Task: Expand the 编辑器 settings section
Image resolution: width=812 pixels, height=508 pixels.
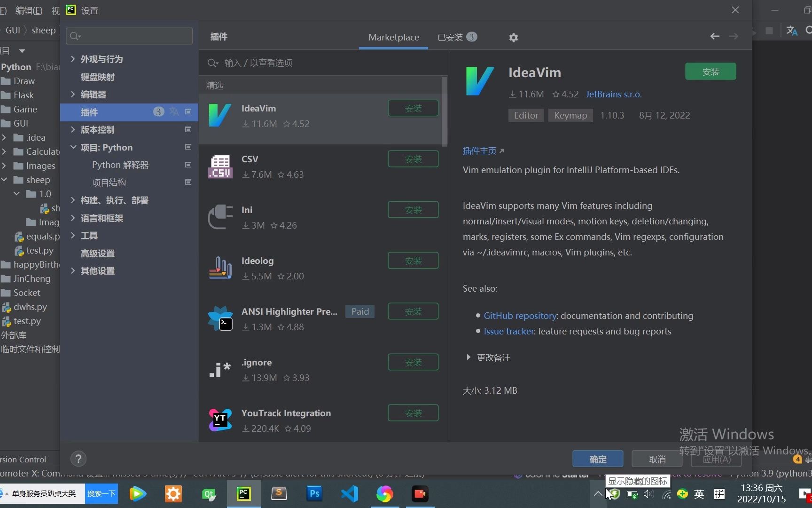Action: (x=73, y=94)
